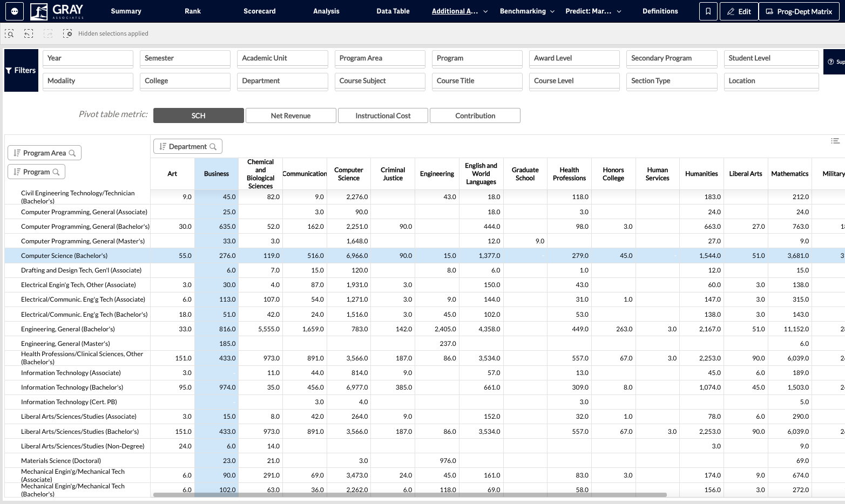This screenshot has height=504, width=845.
Task: Go to the Scorecard tab
Action: coord(260,11)
